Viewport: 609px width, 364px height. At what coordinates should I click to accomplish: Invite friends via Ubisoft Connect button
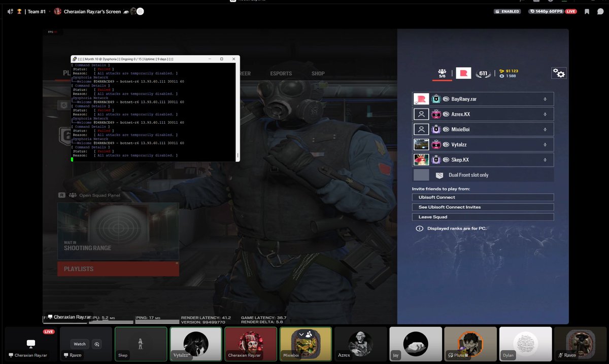point(483,197)
